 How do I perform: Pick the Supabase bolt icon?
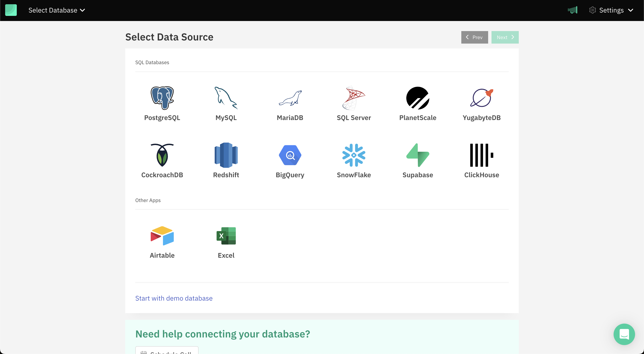418,155
